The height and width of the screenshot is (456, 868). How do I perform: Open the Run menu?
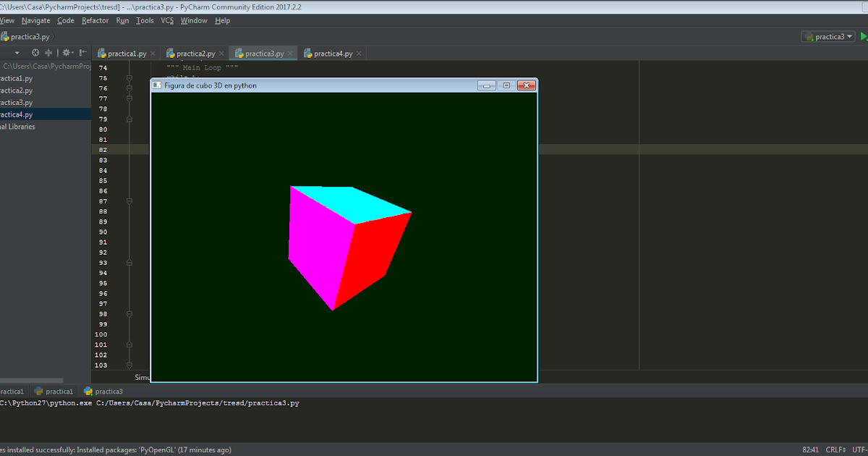122,20
